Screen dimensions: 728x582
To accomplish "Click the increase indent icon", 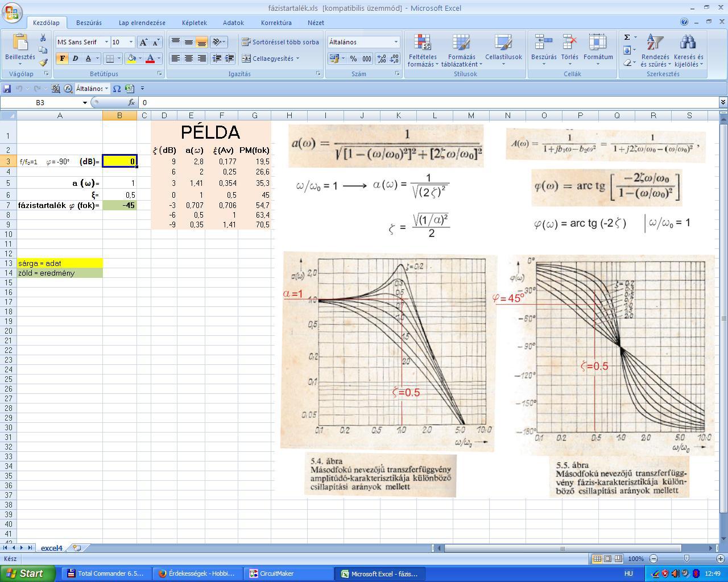I will [x=229, y=59].
